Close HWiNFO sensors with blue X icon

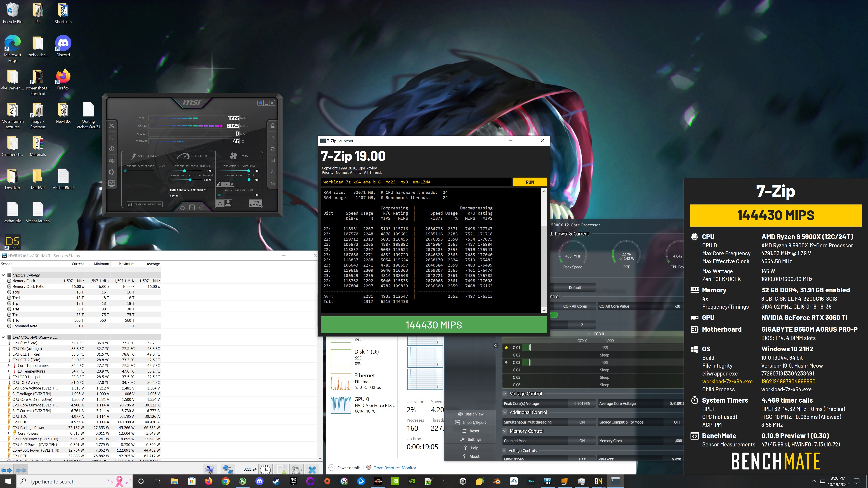point(312,469)
